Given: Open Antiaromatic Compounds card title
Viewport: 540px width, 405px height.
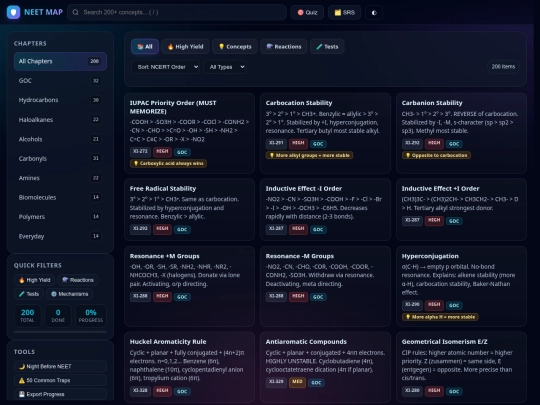Looking at the screenshot, I should [306, 342].
